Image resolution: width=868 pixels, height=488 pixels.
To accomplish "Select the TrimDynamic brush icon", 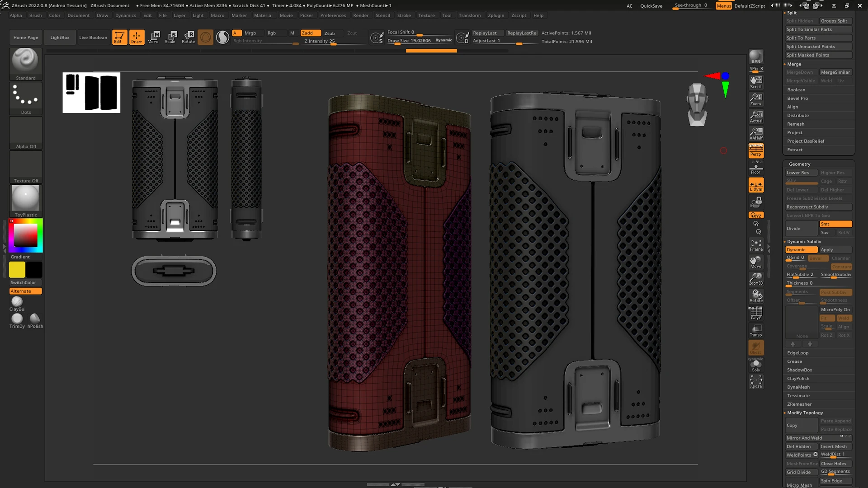I will click(x=17, y=321).
